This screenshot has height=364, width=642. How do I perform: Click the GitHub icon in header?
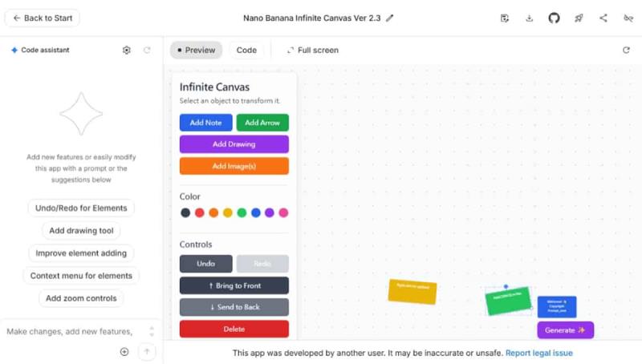pyautogui.click(x=554, y=18)
